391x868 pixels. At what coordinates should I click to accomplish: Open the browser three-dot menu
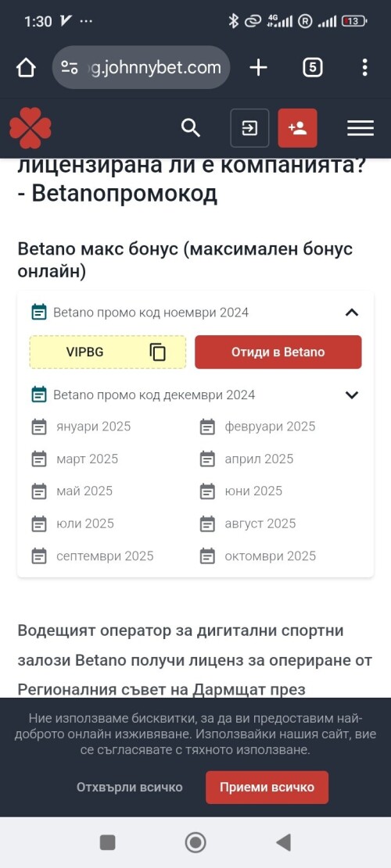point(364,67)
